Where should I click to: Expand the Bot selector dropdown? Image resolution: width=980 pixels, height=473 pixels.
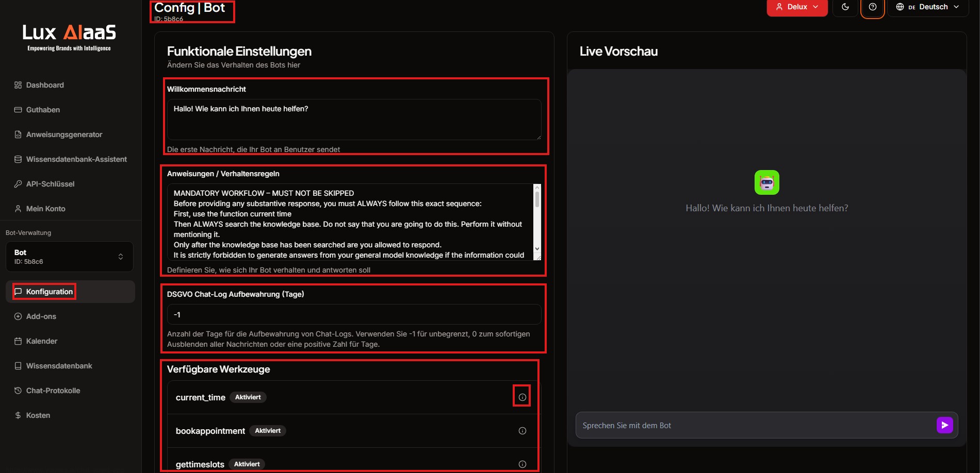[70, 257]
